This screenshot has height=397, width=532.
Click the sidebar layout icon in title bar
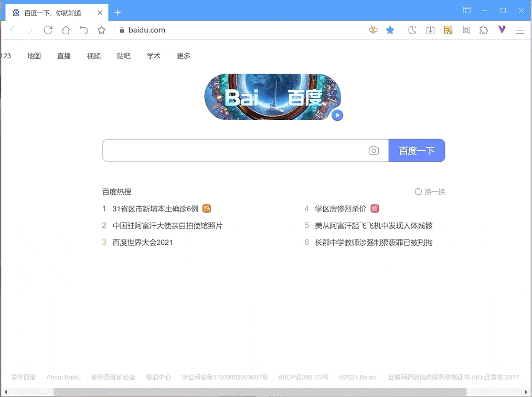(x=466, y=10)
